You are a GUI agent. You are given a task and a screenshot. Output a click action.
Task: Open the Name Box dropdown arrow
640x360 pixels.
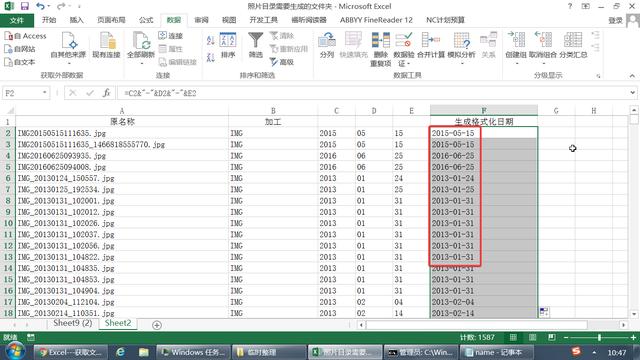44,93
